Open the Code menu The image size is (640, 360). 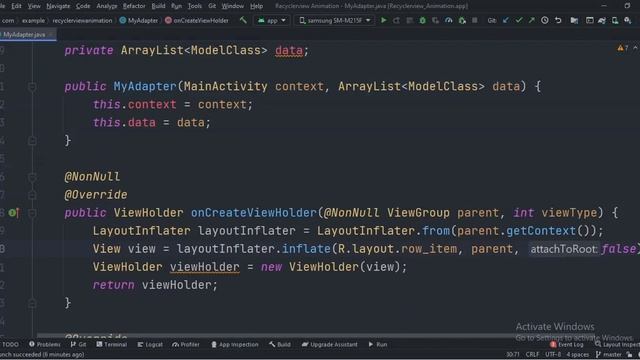coord(83,6)
